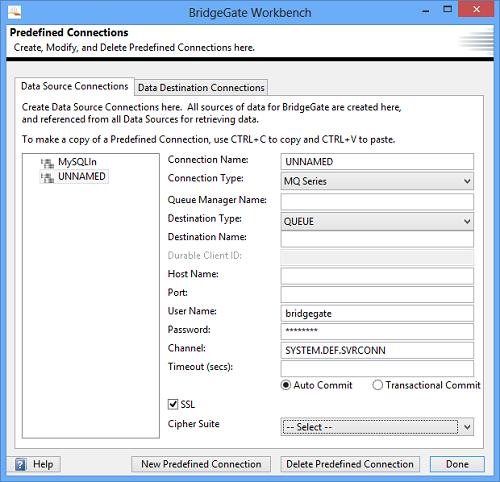The height and width of the screenshot is (482, 500).
Task: Focus the Host Name input field
Action: (377, 276)
